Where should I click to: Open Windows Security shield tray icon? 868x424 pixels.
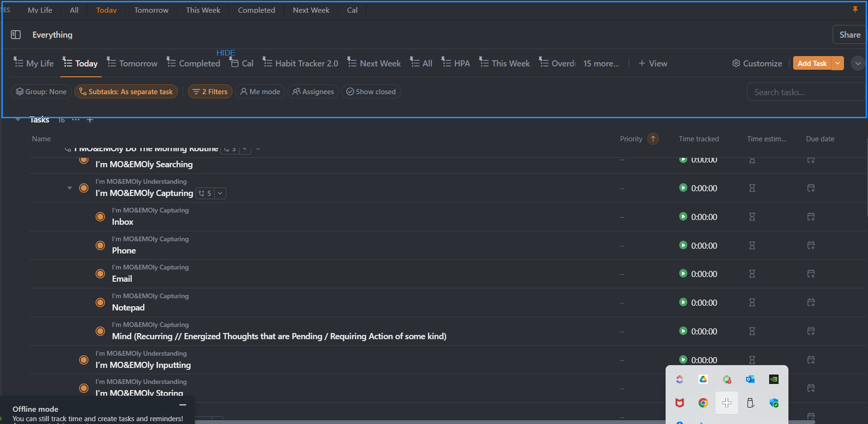(x=774, y=403)
